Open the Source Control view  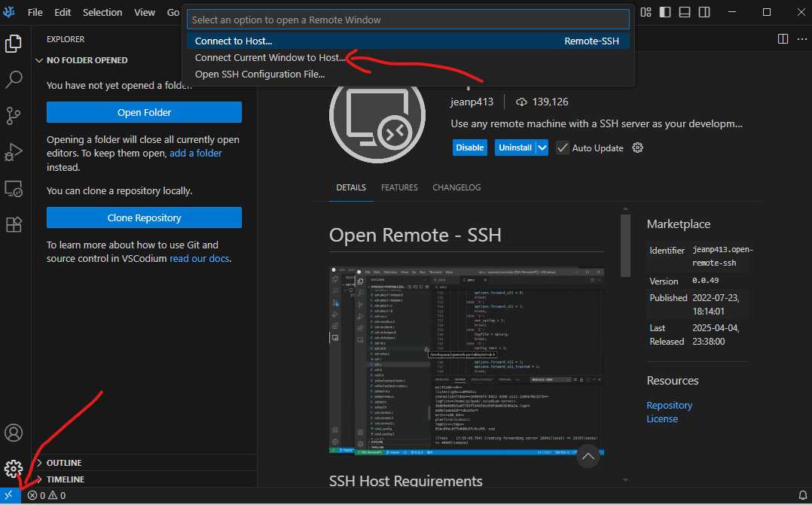(x=14, y=116)
